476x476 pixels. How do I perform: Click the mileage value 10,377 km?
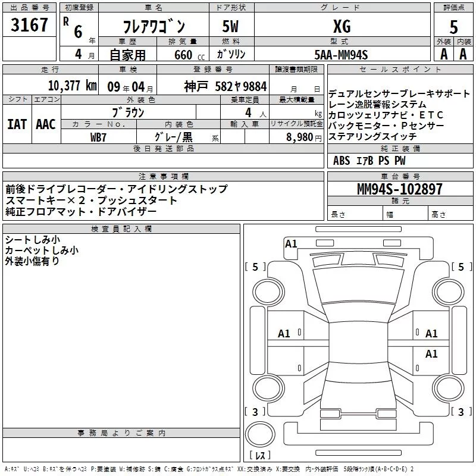coord(73,86)
